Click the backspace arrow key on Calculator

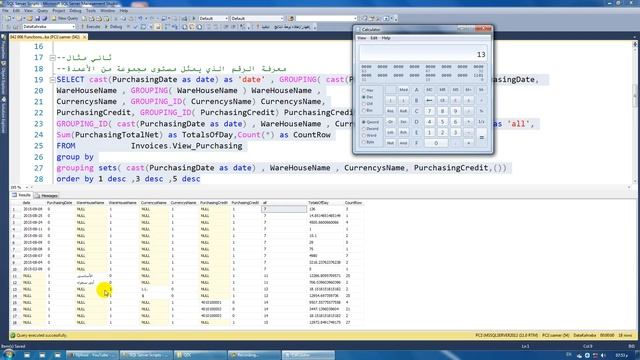(x=429, y=100)
